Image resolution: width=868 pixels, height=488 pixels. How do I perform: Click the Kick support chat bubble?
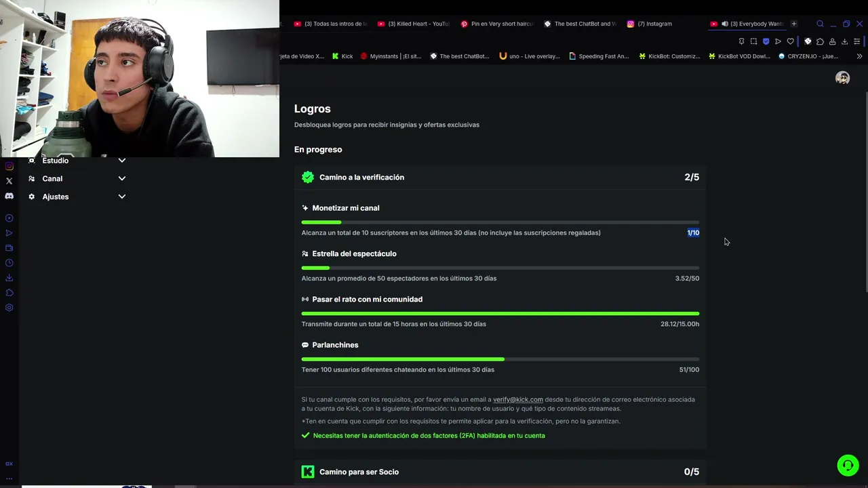click(x=848, y=465)
